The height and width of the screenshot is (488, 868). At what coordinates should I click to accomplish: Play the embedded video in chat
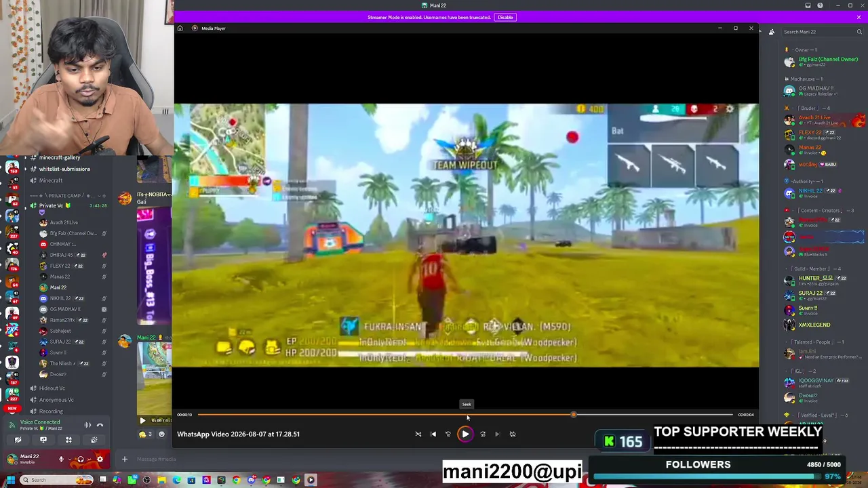coord(142,420)
